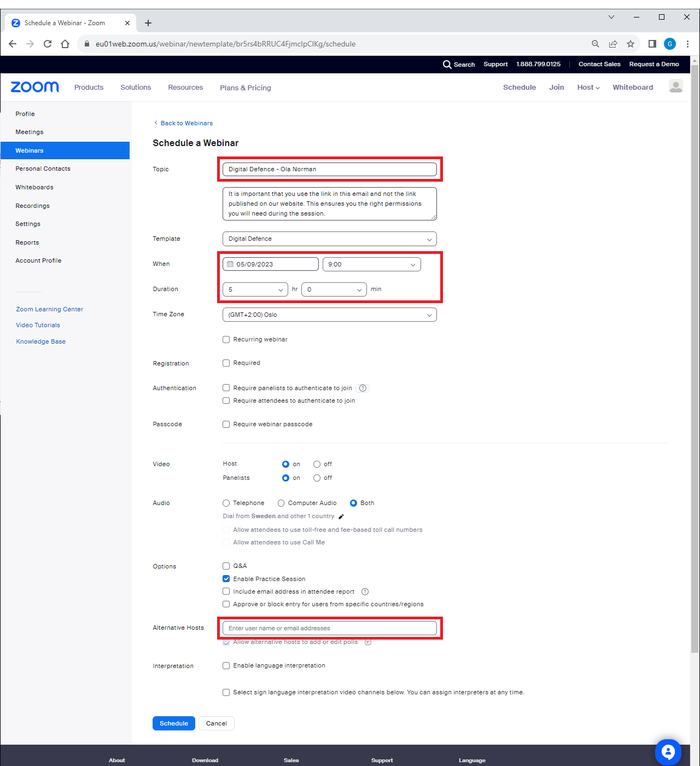Open new browser tab with plus
The image size is (700, 766).
(148, 23)
